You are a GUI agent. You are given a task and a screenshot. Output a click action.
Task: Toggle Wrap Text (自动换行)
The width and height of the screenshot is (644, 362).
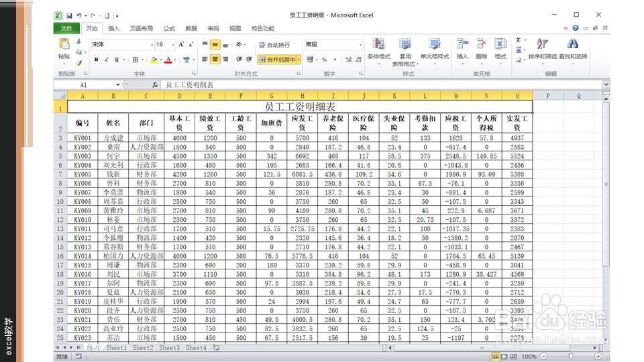[x=275, y=45]
